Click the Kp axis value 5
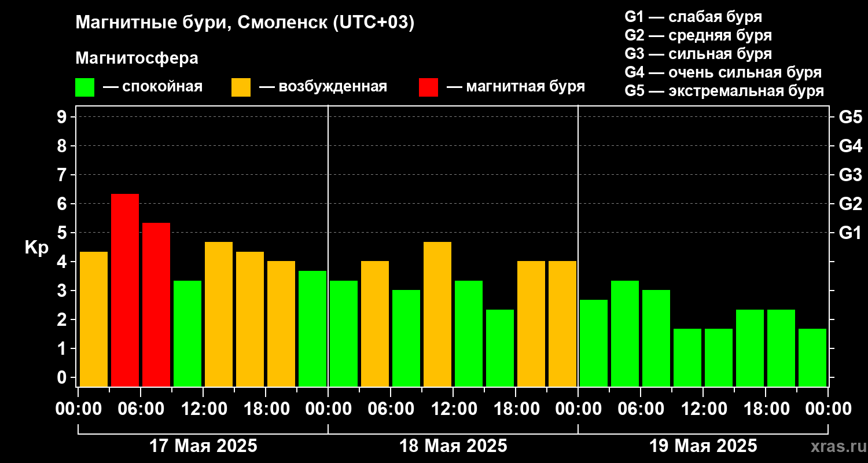The image size is (868, 463). (x=62, y=233)
